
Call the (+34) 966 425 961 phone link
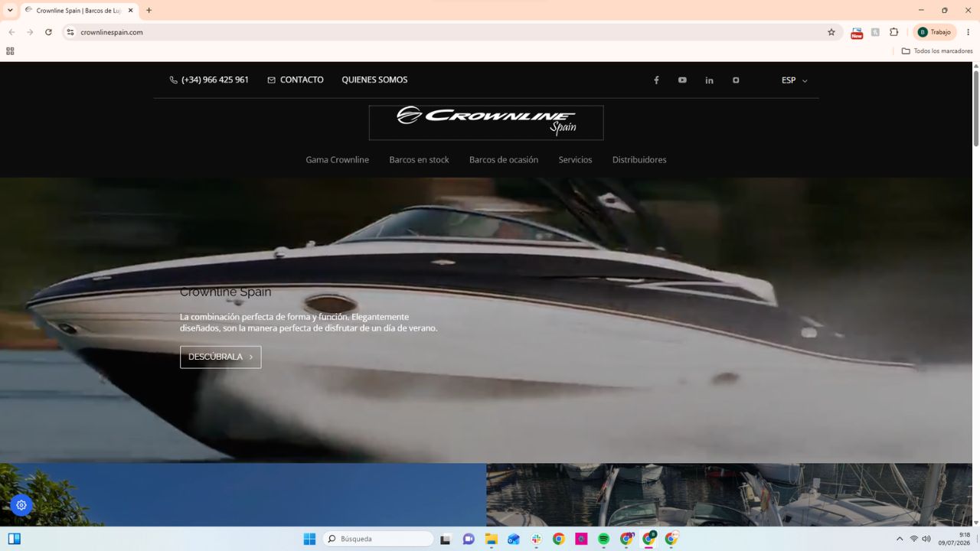(x=209, y=80)
